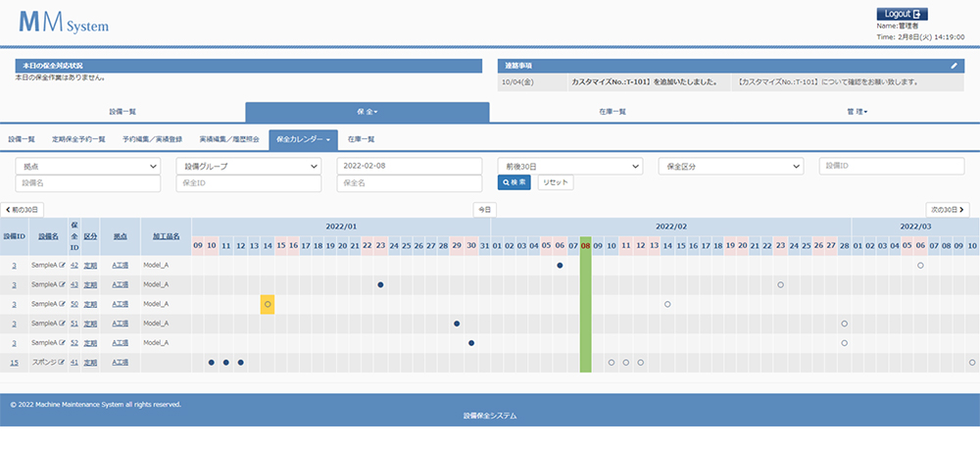The image size is (980, 451).
Task: Click the 10/04(金) notice date cell
Action: coord(531,82)
